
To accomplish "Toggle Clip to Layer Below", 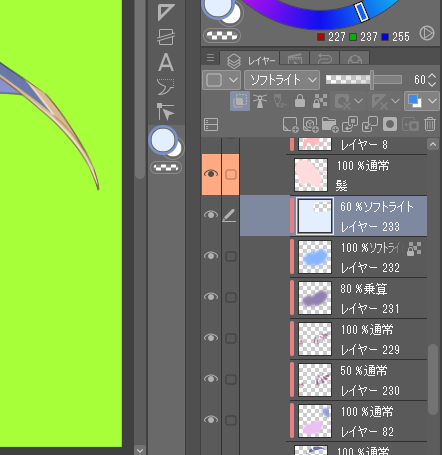I will point(240,101).
